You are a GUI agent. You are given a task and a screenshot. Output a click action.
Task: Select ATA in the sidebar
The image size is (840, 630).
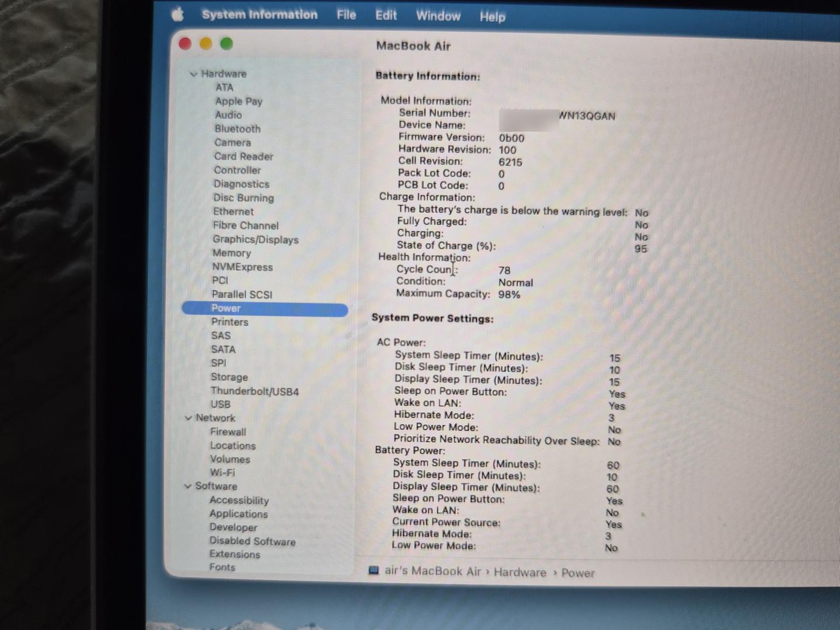[224, 87]
